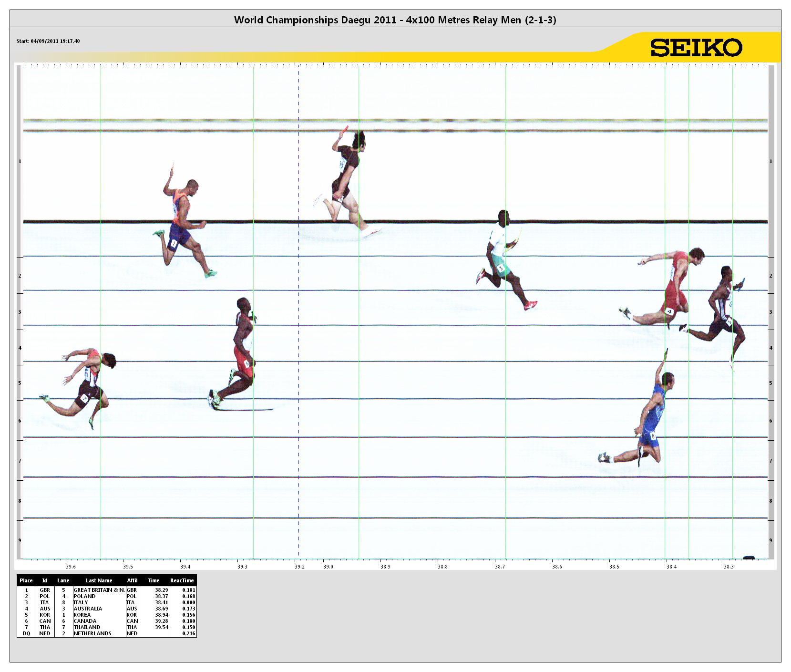Click the SEIKO logo

tap(696, 48)
